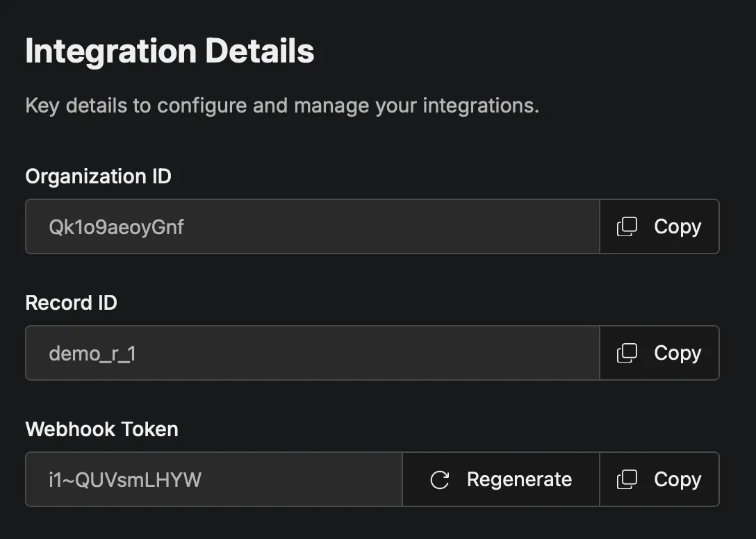This screenshot has width=756, height=539.
Task: Click the Integration Details title
Action: (169, 51)
